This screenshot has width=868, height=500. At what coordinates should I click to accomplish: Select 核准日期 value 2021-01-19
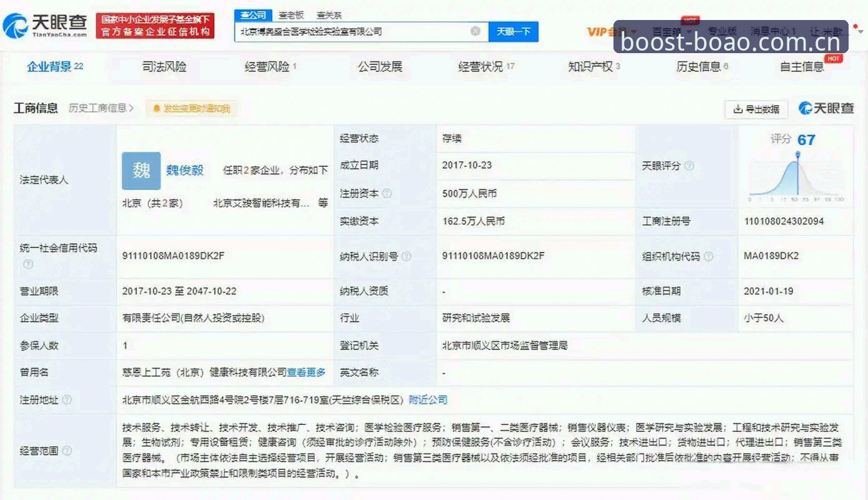tap(769, 291)
